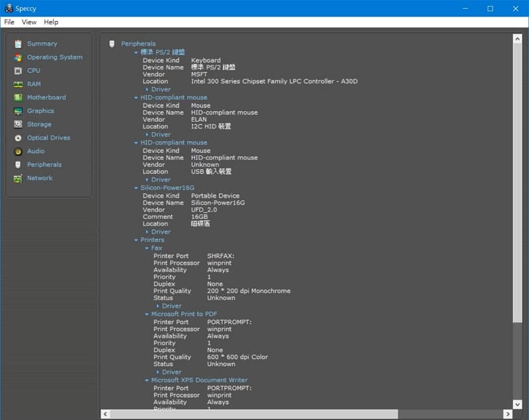
Task: Click the Peripherals heading in main panel
Action: pyautogui.click(x=138, y=44)
